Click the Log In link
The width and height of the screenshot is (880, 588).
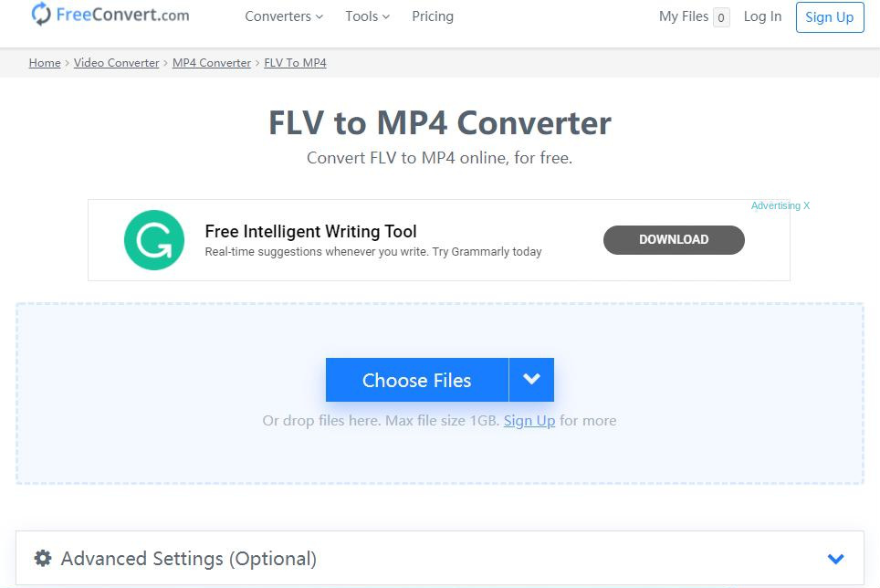click(x=762, y=16)
